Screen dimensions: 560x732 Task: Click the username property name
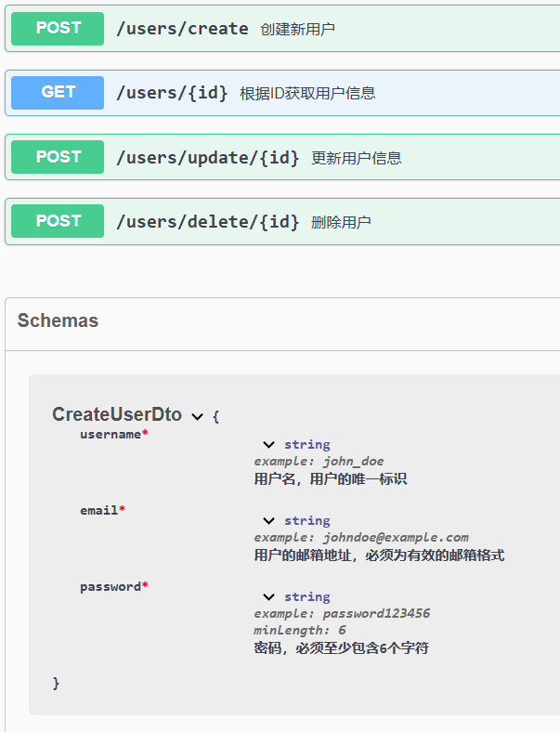tap(111, 434)
